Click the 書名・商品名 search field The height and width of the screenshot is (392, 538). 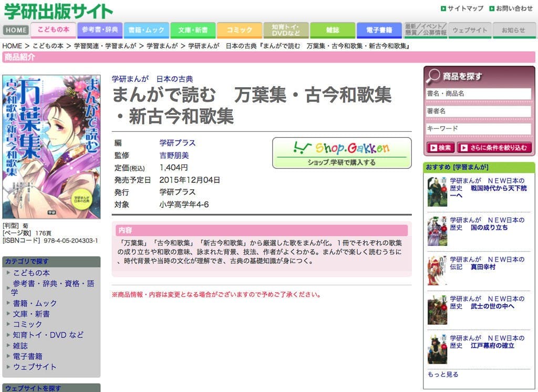tap(479, 94)
